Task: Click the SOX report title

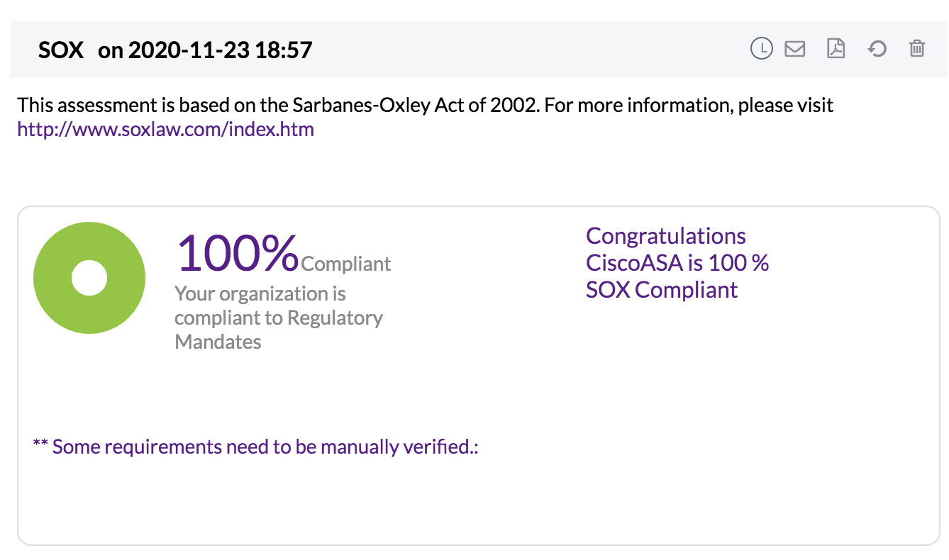Action: pyautogui.click(x=61, y=50)
